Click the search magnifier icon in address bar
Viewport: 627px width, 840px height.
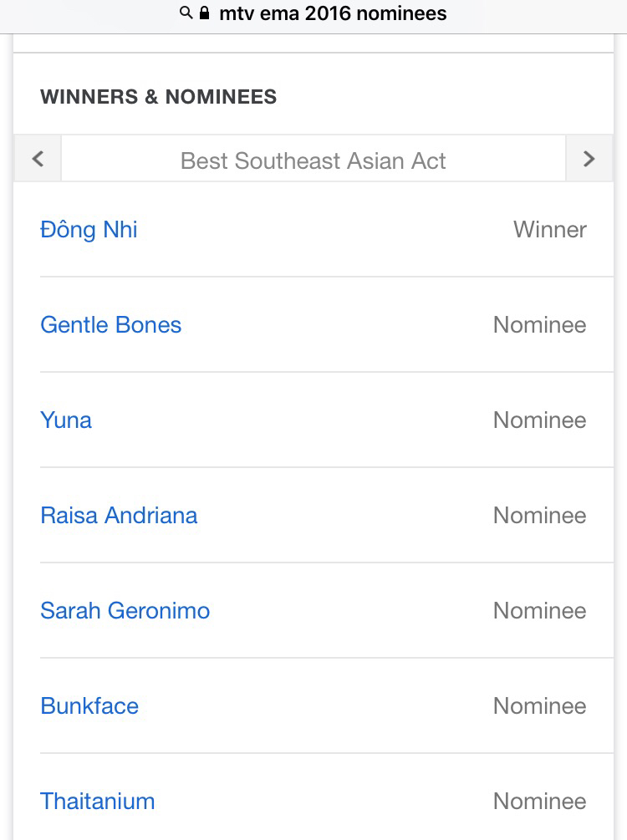(186, 13)
